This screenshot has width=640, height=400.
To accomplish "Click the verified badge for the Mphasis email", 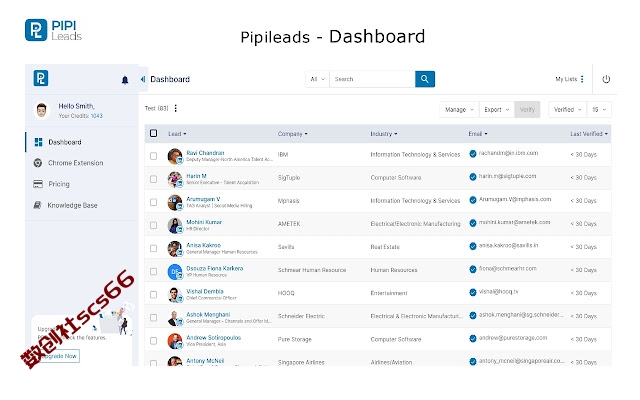I will [x=473, y=200].
